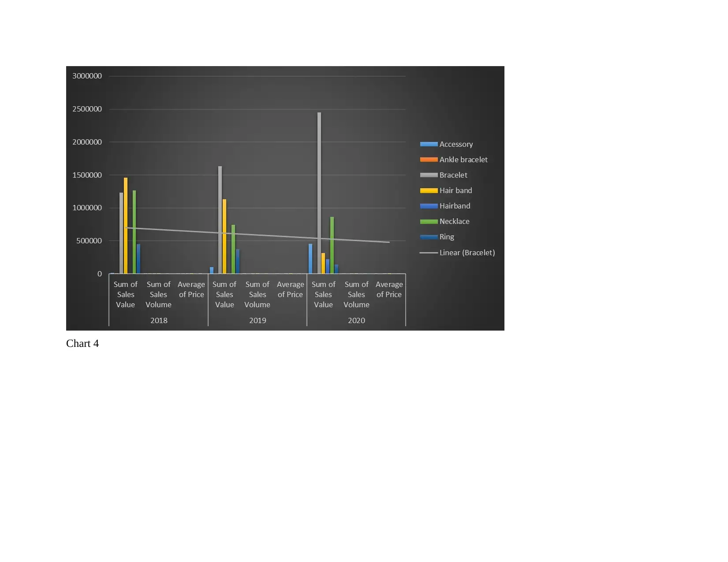This screenshot has width=728, height=562.
Task: Click the Hairband blue legend swatch
Action: click(429, 206)
